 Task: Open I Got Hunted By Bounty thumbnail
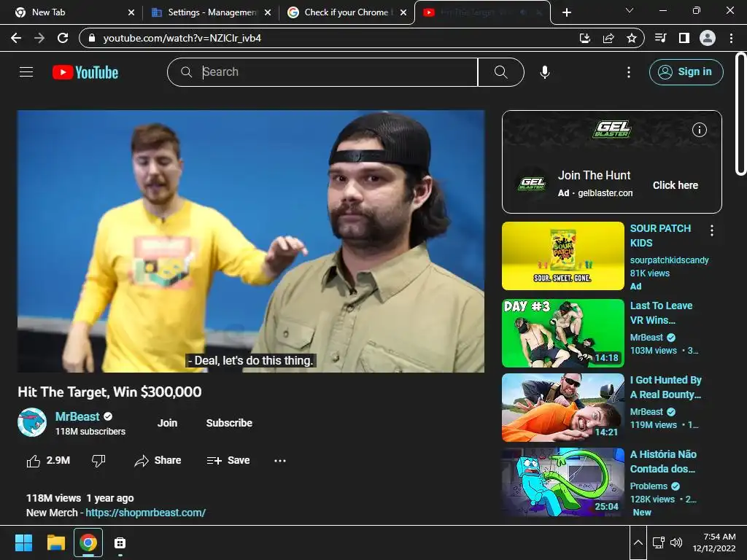562,408
